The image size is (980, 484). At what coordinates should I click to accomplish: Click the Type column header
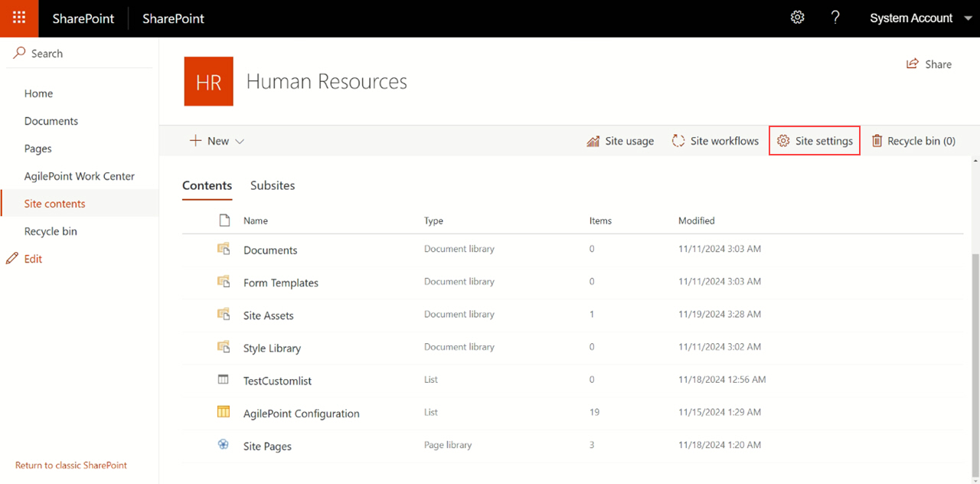pos(434,221)
